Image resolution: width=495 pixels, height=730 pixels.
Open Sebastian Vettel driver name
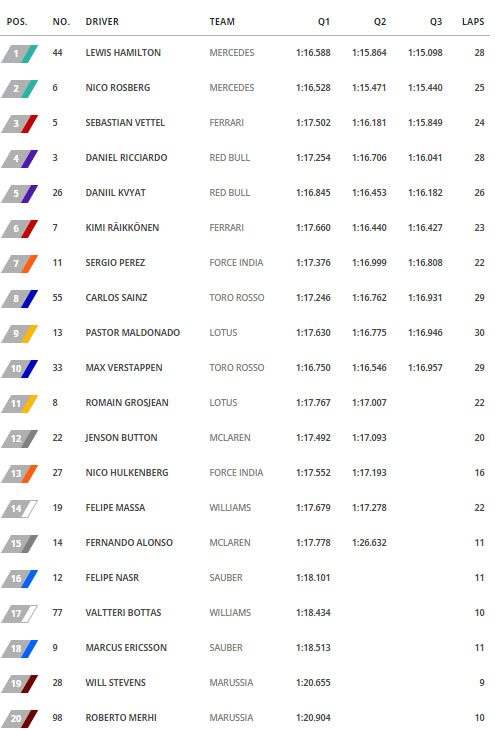[125, 122]
